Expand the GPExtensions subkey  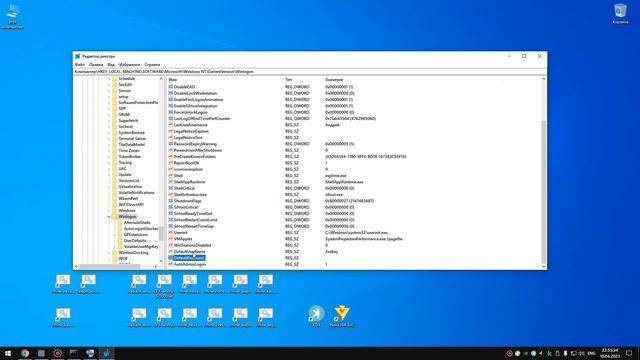click(114, 235)
